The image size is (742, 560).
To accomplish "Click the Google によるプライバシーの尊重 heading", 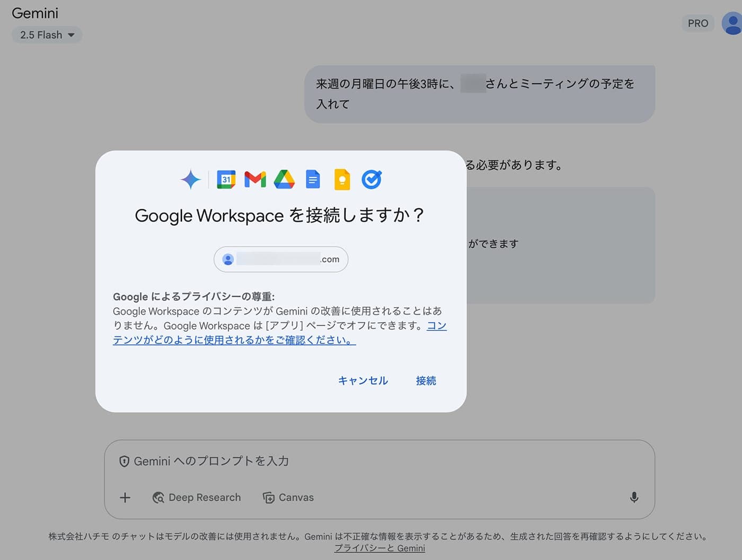I will point(194,296).
